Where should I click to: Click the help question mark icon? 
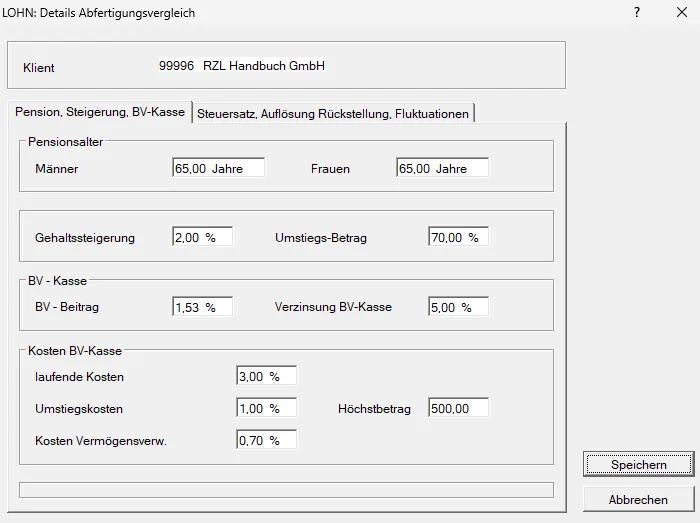coord(637,12)
